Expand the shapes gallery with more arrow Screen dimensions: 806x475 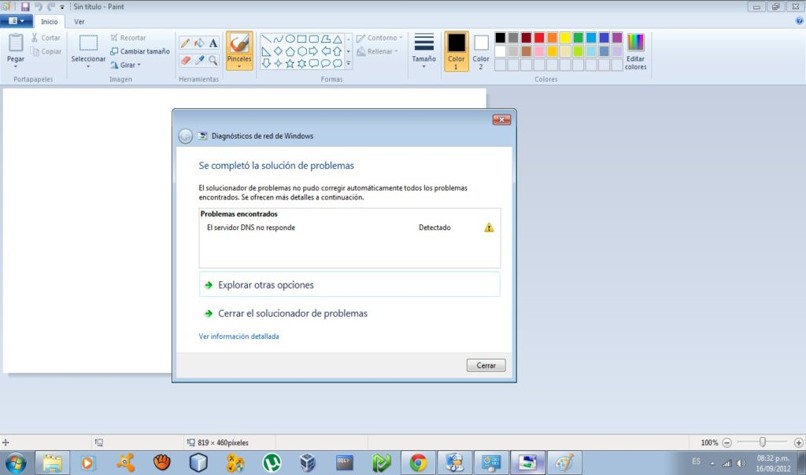tap(348, 63)
